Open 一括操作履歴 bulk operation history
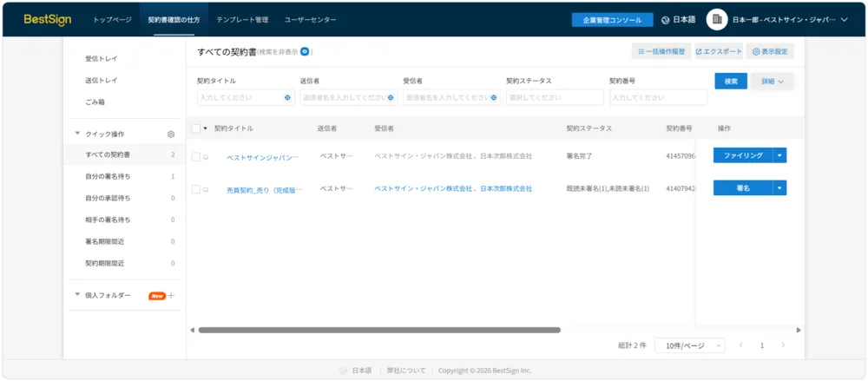 tap(661, 51)
